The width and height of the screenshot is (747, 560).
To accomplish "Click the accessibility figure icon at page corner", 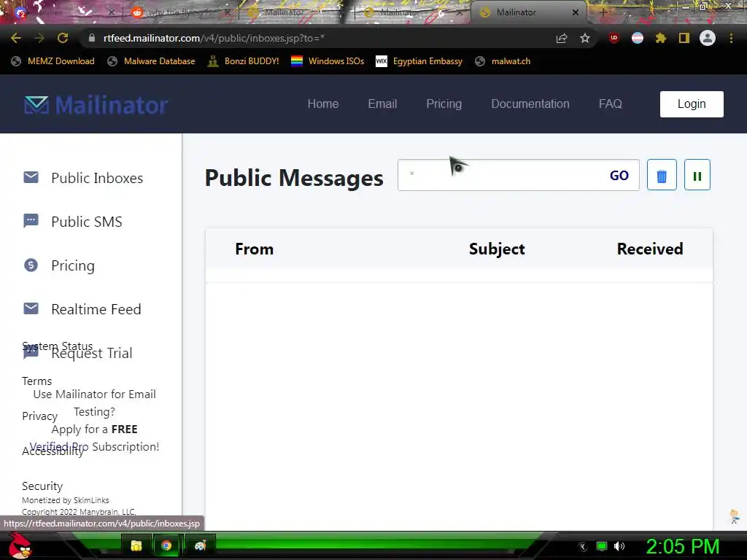I will 734,516.
